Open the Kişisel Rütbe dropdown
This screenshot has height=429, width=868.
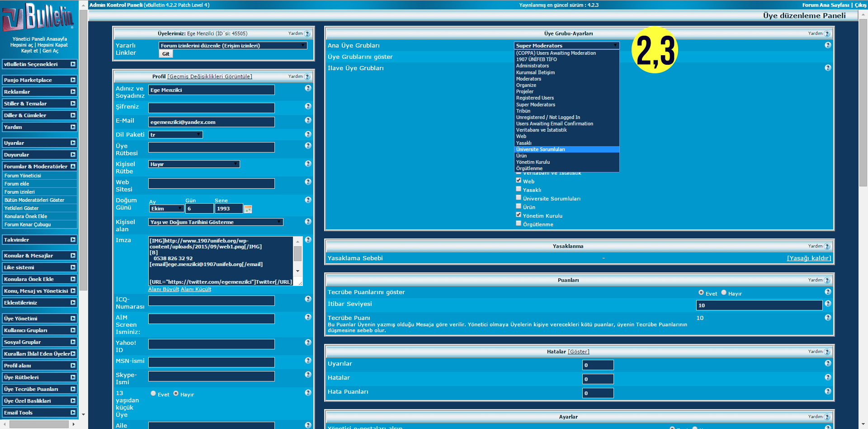(194, 164)
